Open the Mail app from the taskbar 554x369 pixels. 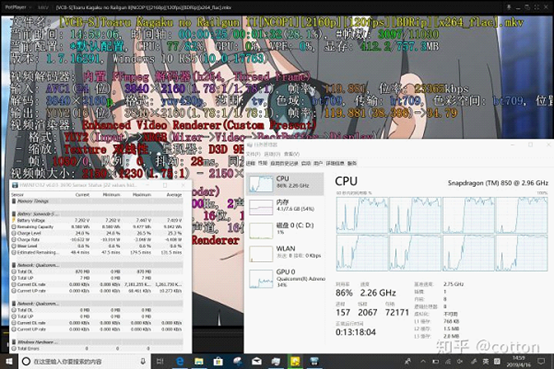[257, 361]
